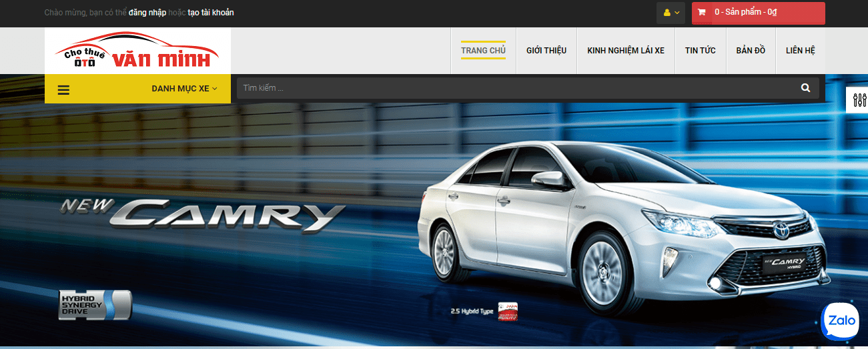The height and width of the screenshot is (349, 868).
Task: Open Kinh Nghiệm Lái Xe menu
Action: 626,51
